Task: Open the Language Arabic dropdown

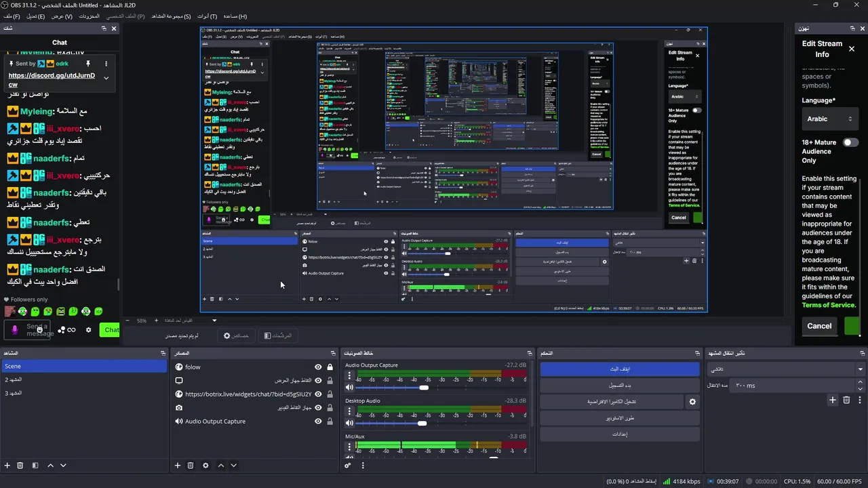Action: coord(829,119)
